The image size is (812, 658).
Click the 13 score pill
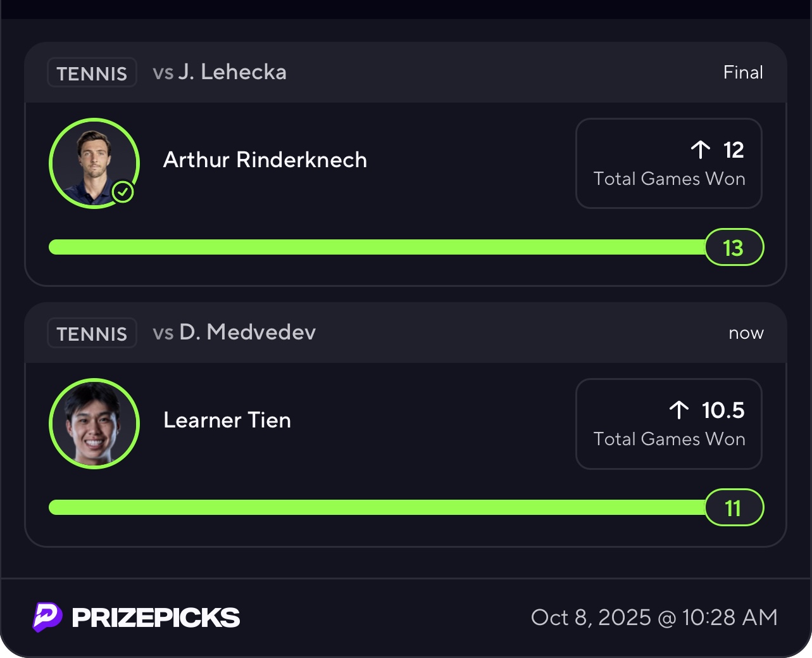pyautogui.click(x=734, y=247)
